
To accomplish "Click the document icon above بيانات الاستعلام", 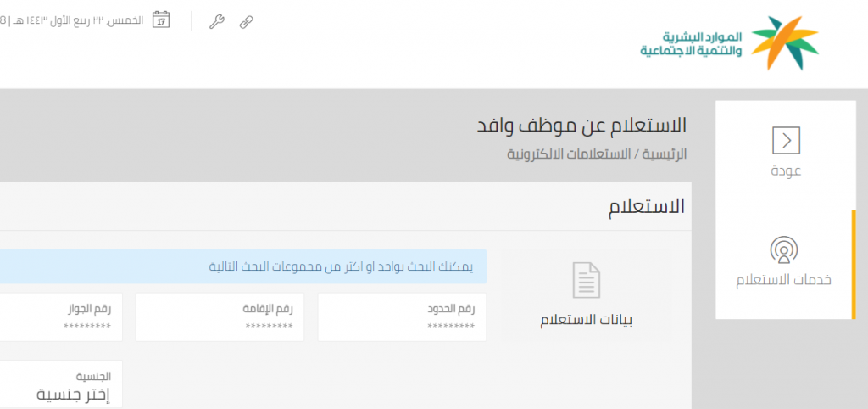I will tap(586, 280).
